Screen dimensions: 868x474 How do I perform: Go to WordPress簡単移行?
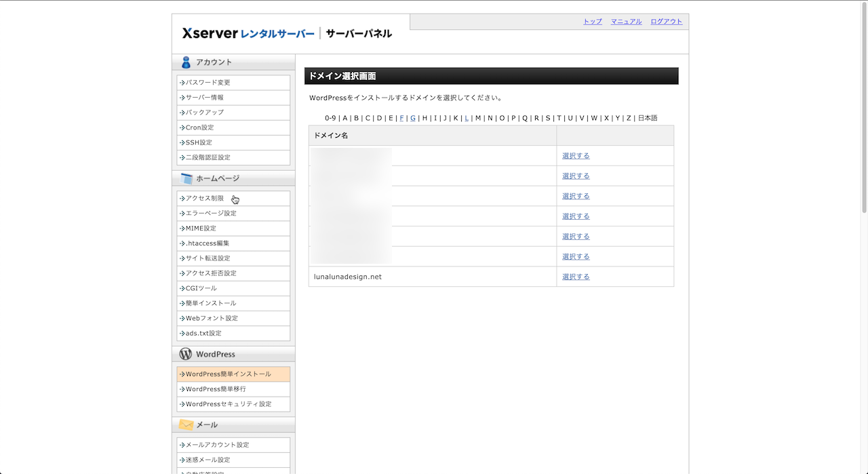tap(216, 389)
